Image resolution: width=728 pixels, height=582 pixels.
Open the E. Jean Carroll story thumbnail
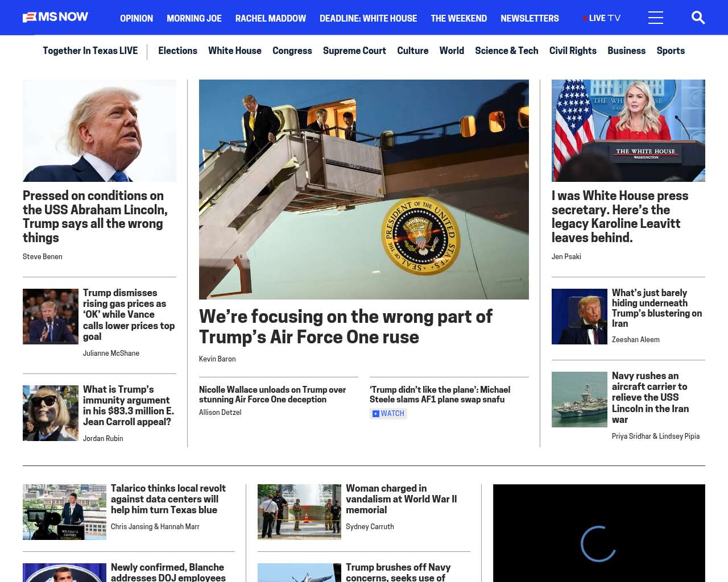(x=51, y=413)
